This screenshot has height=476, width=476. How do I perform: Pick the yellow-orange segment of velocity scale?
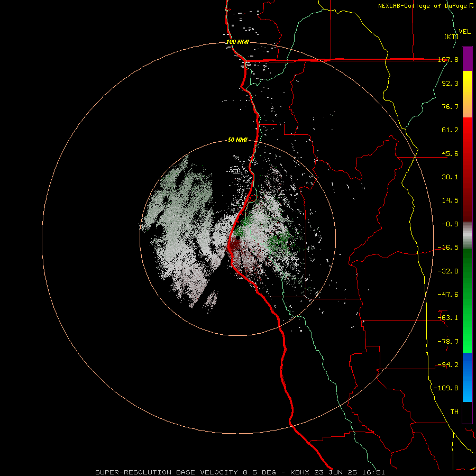(467, 94)
